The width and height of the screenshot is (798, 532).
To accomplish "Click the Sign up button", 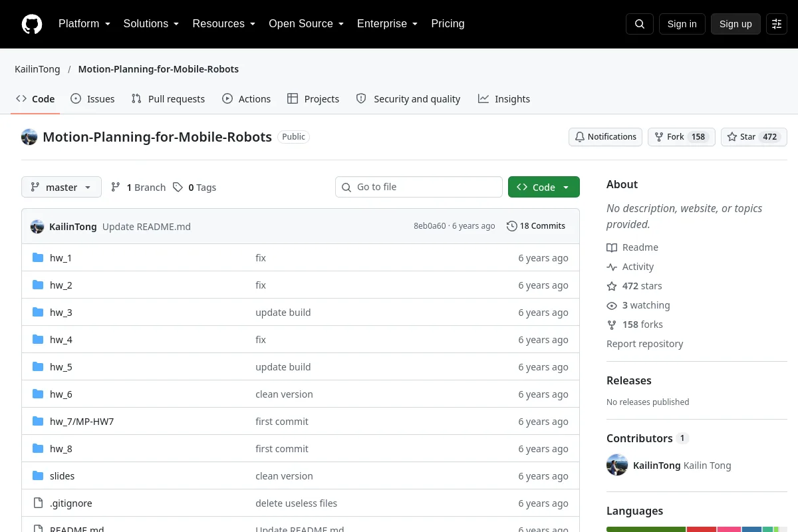I will [x=735, y=24].
